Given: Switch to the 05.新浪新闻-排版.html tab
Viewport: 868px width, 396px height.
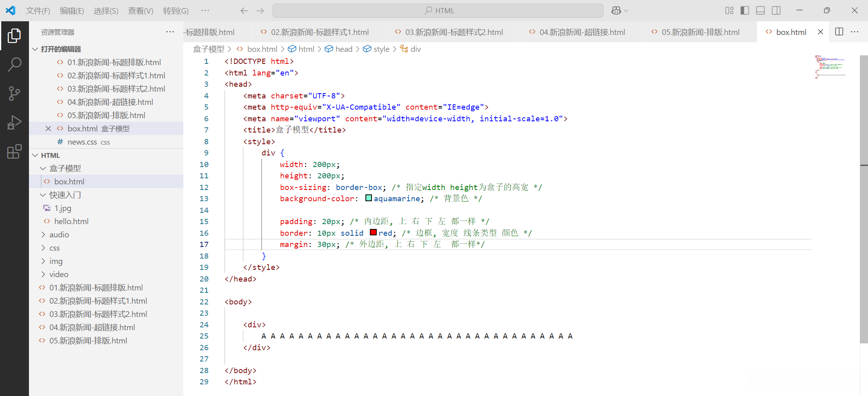Looking at the screenshot, I should [x=700, y=32].
